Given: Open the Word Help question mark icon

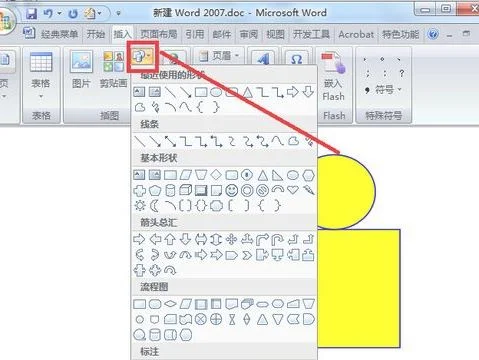Looking at the screenshot, I should point(433,34).
